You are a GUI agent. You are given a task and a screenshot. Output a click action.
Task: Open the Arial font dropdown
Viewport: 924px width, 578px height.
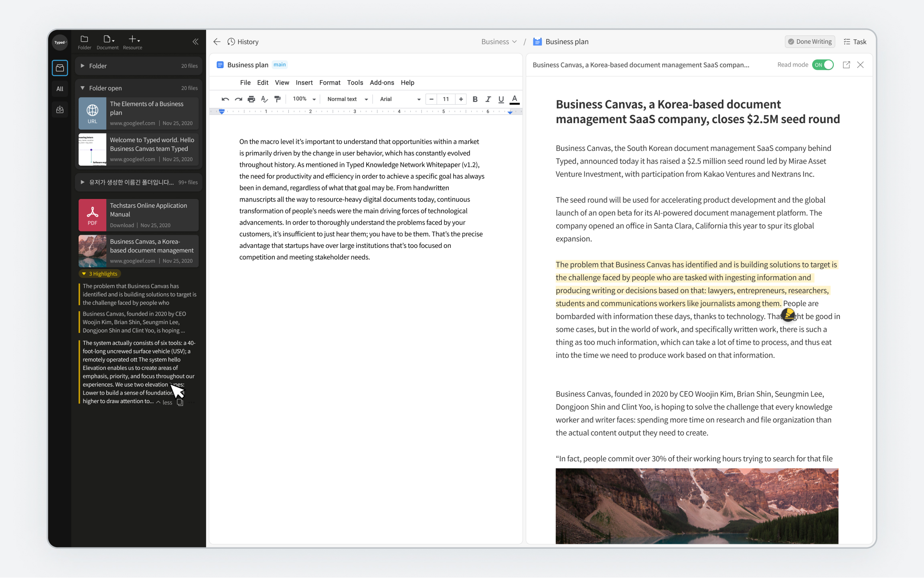pos(400,99)
